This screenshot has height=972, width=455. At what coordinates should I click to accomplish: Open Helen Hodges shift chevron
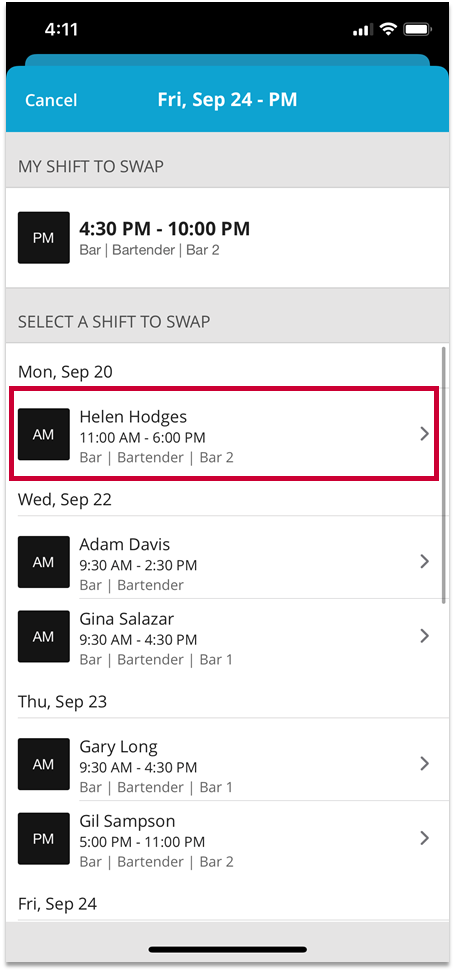[425, 434]
